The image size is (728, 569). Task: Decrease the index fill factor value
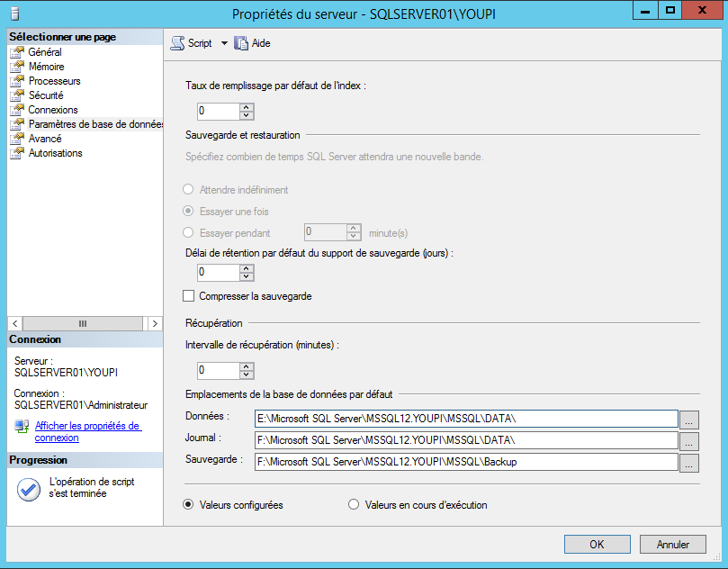[x=247, y=115]
